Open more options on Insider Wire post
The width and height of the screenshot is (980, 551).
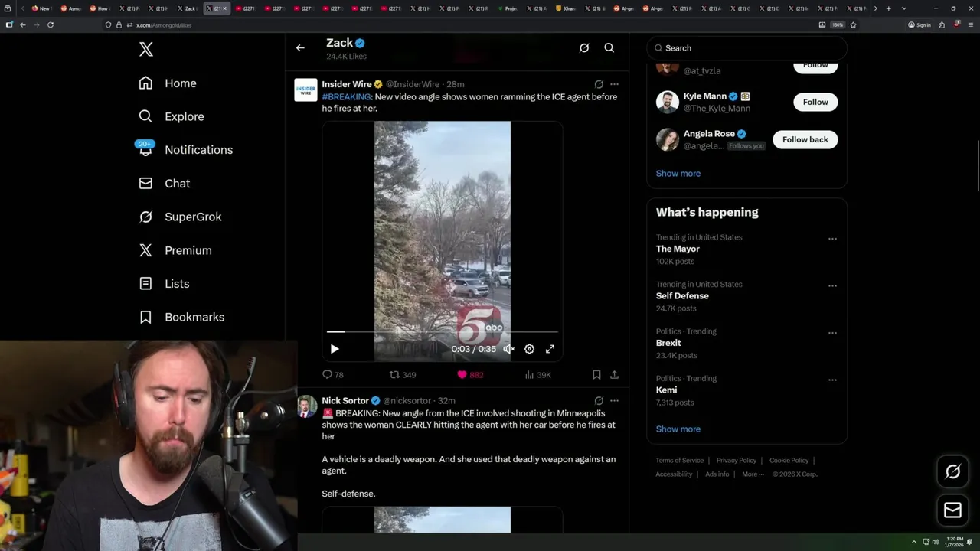614,84
